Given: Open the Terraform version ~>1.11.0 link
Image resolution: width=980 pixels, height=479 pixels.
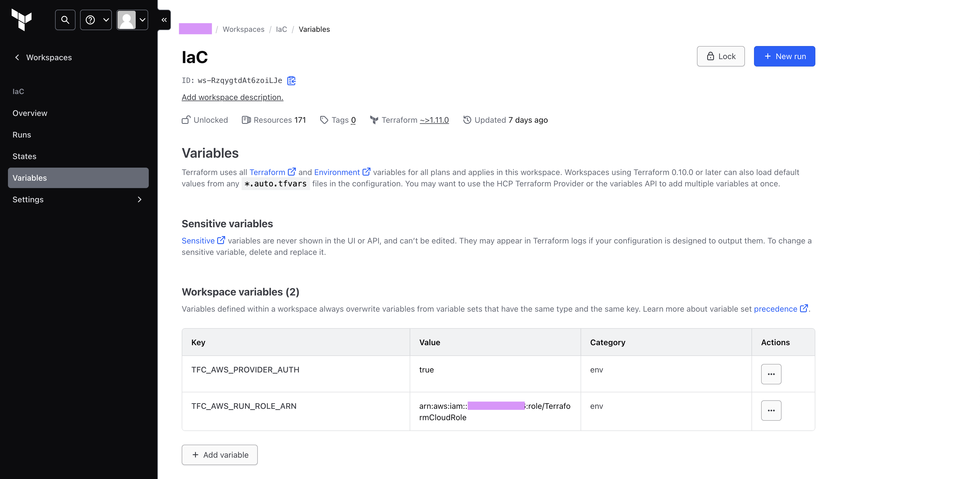Looking at the screenshot, I should (434, 120).
